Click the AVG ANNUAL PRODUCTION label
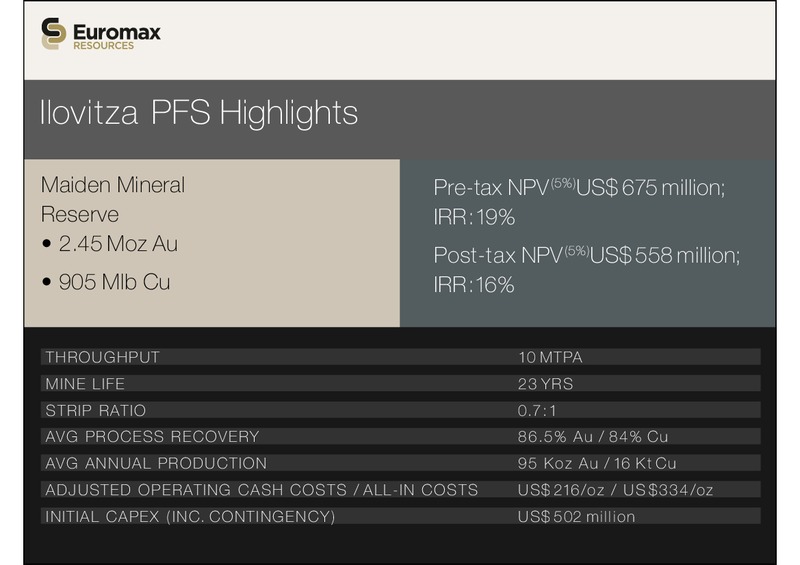 (156, 463)
